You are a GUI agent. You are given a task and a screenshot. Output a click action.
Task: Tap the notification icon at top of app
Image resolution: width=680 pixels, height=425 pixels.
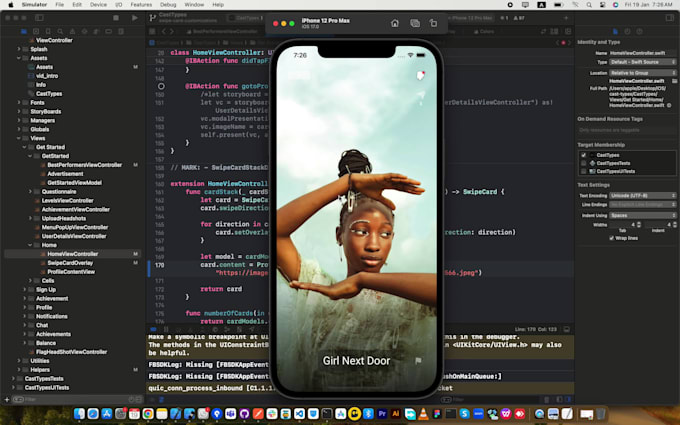click(x=420, y=76)
